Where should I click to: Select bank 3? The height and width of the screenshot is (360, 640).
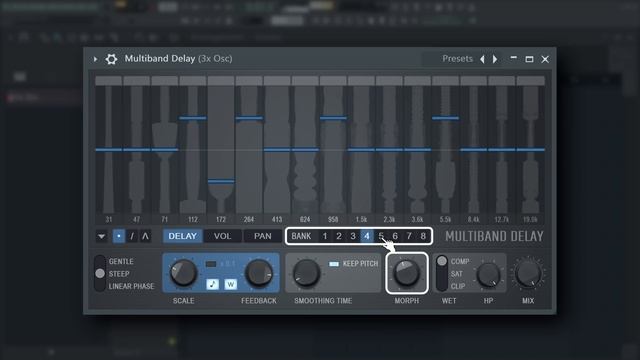coord(353,236)
